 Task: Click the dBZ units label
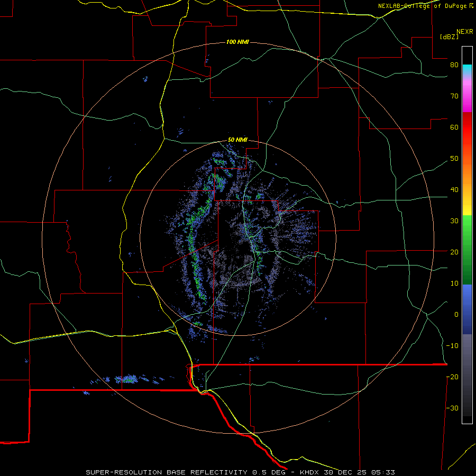pos(449,37)
